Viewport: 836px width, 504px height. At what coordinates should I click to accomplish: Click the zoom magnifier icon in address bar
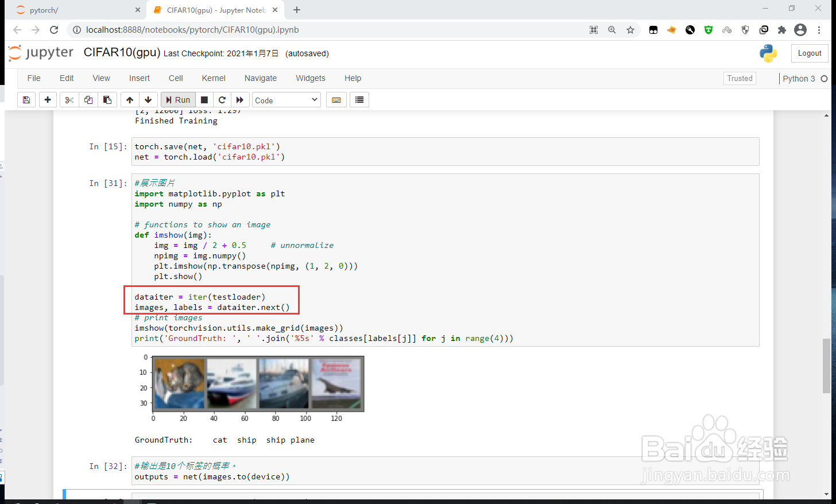612,30
